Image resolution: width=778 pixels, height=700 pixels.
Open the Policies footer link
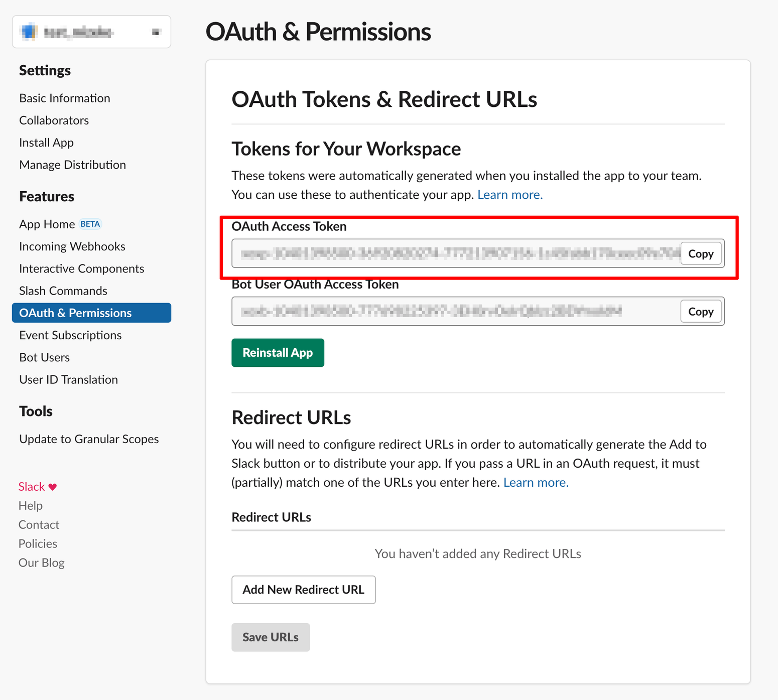tap(38, 544)
